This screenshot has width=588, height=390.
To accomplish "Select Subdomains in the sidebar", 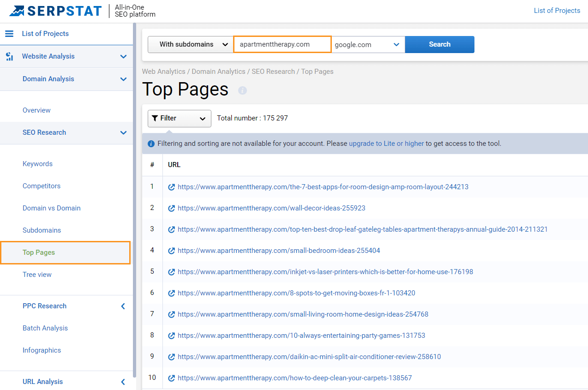I will coord(42,230).
